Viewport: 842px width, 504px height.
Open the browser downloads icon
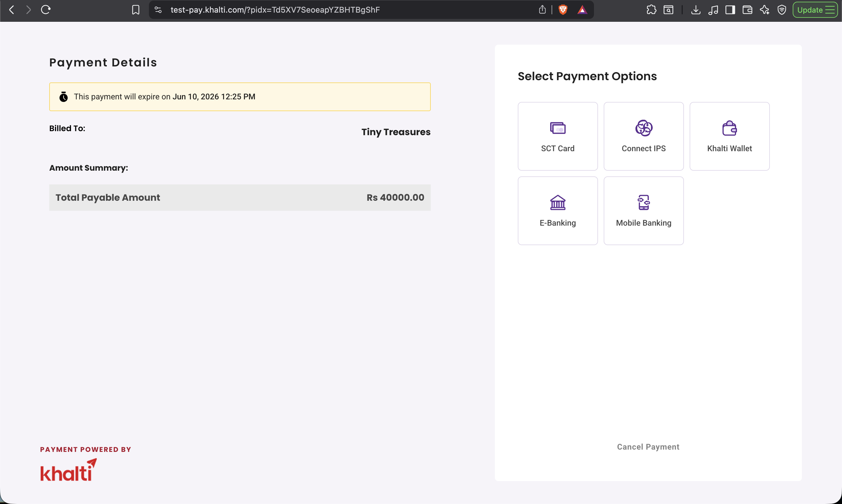[696, 10]
